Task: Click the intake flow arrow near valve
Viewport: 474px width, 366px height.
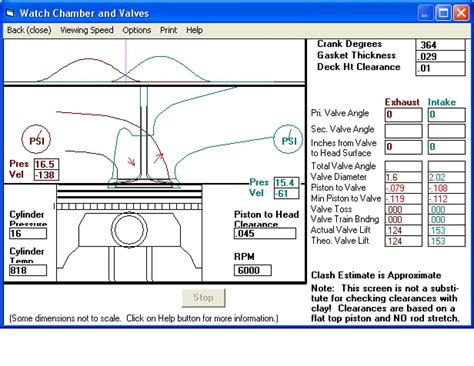Action: [x=159, y=157]
